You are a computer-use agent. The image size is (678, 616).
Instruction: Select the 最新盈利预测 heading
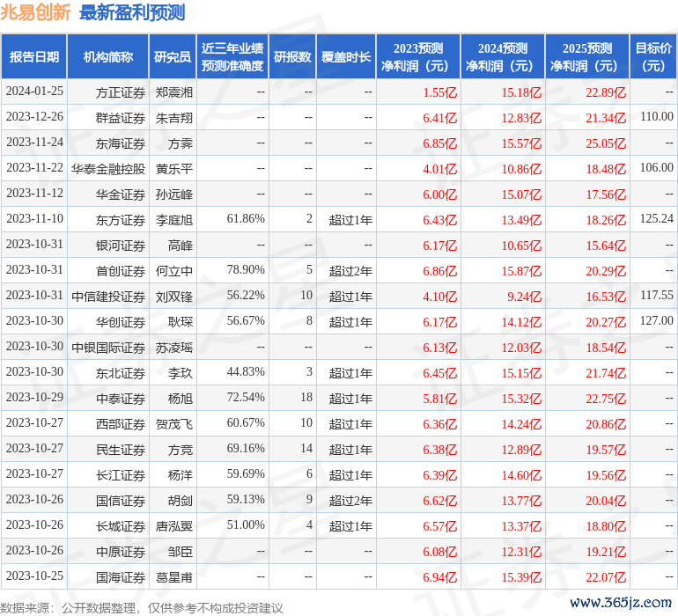pos(132,12)
